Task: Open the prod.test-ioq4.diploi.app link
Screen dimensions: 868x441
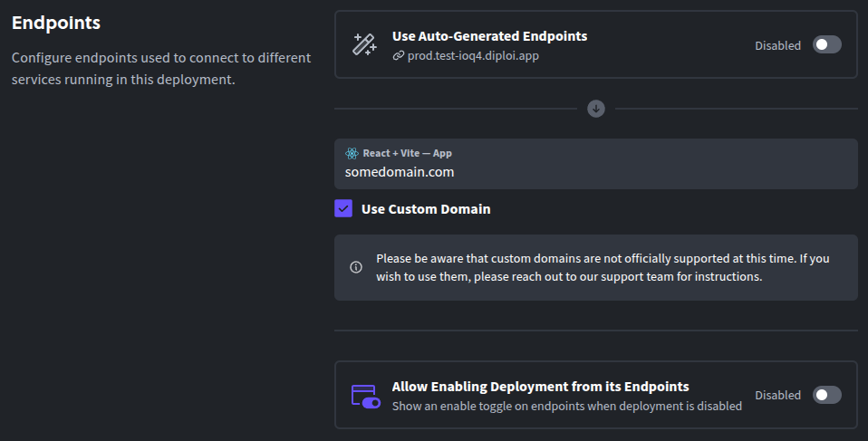Action: (473, 56)
